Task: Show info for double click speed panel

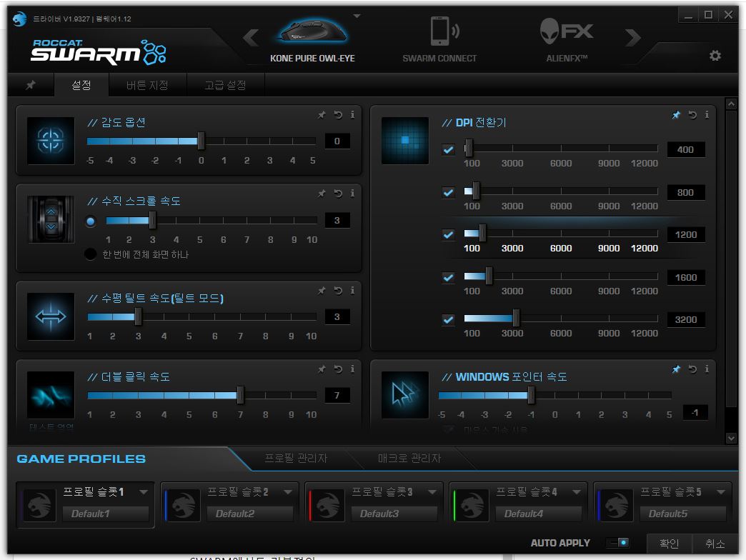Action: point(352,369)
